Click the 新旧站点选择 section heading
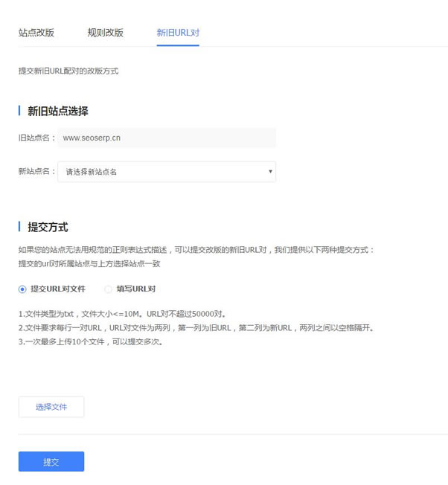This screenshot has width=448, height=485. (x=58, y=111)
